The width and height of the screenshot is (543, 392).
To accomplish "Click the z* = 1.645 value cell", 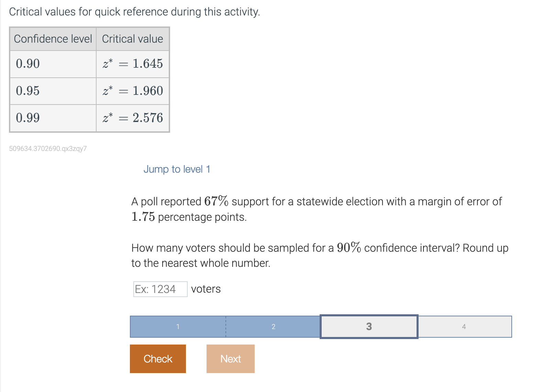I will (133, 64).
